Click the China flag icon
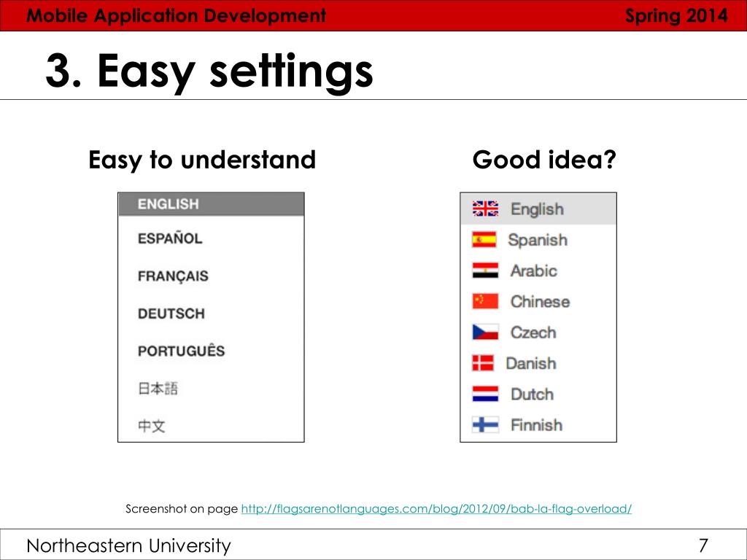 [485, 301]
